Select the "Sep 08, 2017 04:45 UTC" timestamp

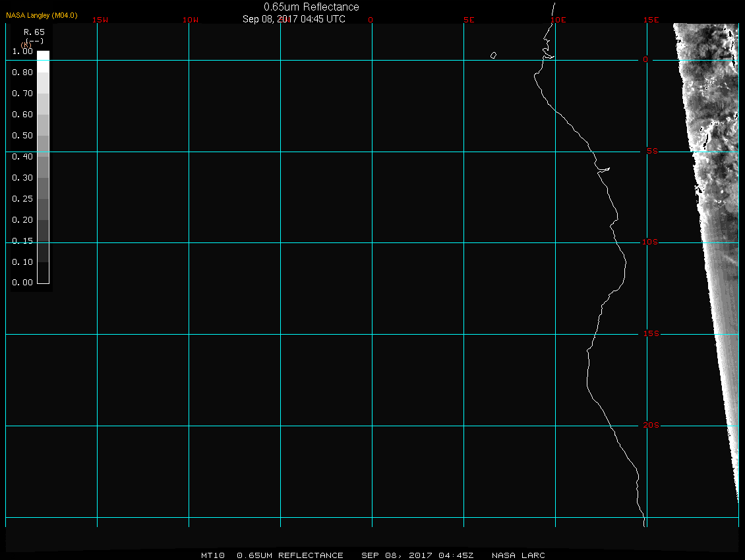[293, 19]
